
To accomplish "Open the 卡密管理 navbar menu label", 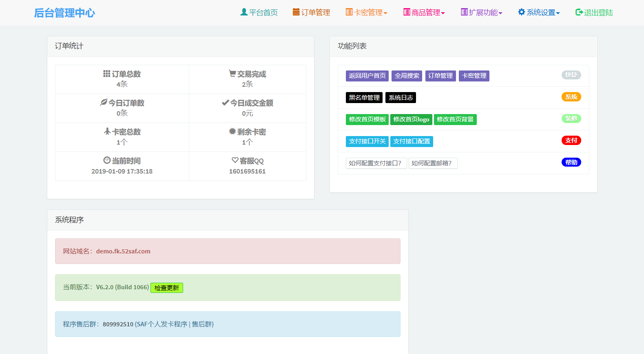I will point(368,13).
